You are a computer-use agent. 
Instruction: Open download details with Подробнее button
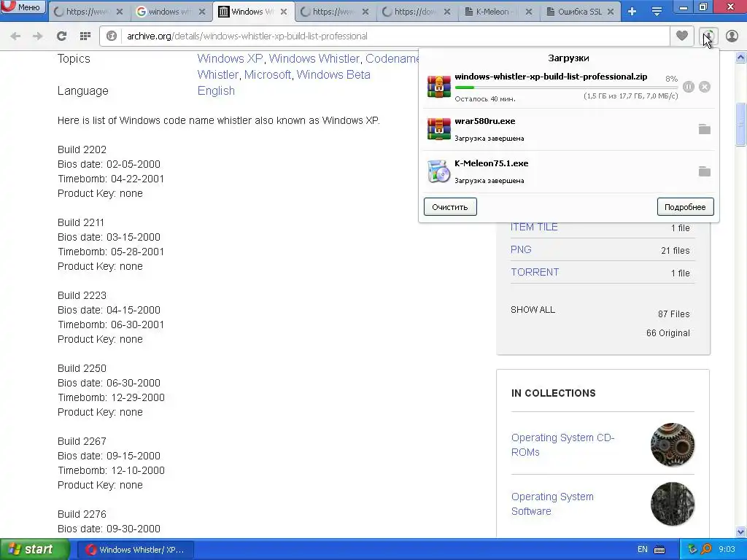(x=685, y=207)
